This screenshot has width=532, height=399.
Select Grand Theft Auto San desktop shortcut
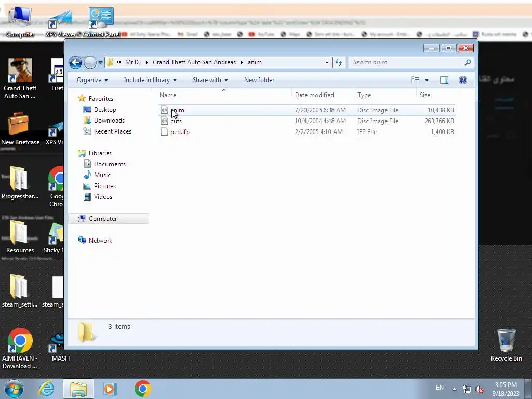[x=20, y=79]
